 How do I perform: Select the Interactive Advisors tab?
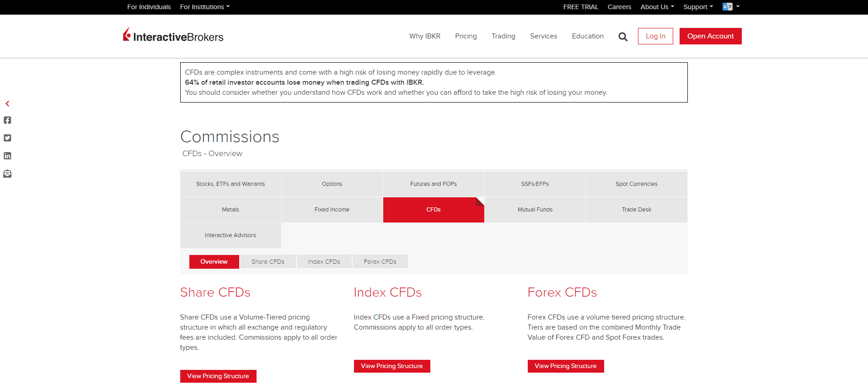[x=230, y=235]
